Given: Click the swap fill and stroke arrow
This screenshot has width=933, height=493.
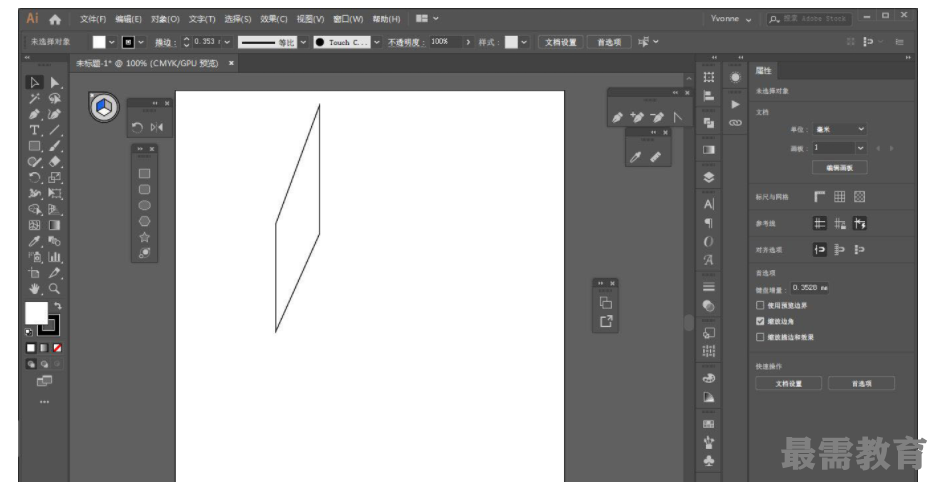Looking at the screenshot, I should pyautogui.click(x=58, y=306).
